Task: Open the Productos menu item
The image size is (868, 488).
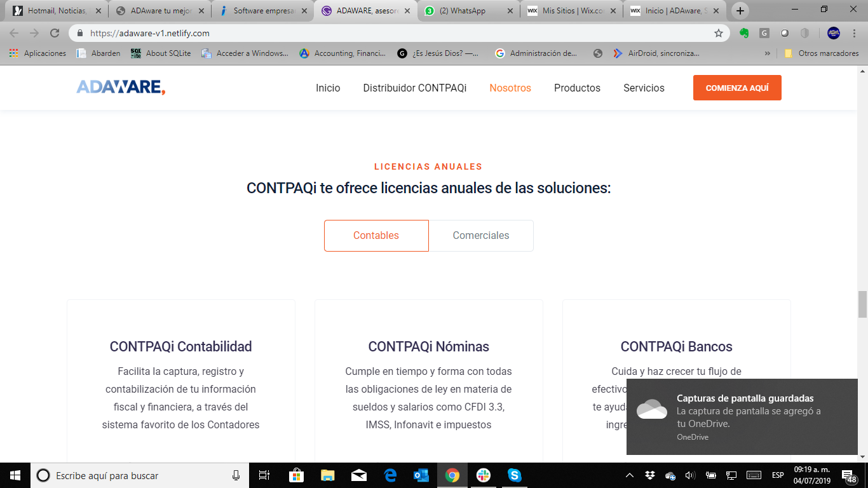Action: tap(577, 88)
